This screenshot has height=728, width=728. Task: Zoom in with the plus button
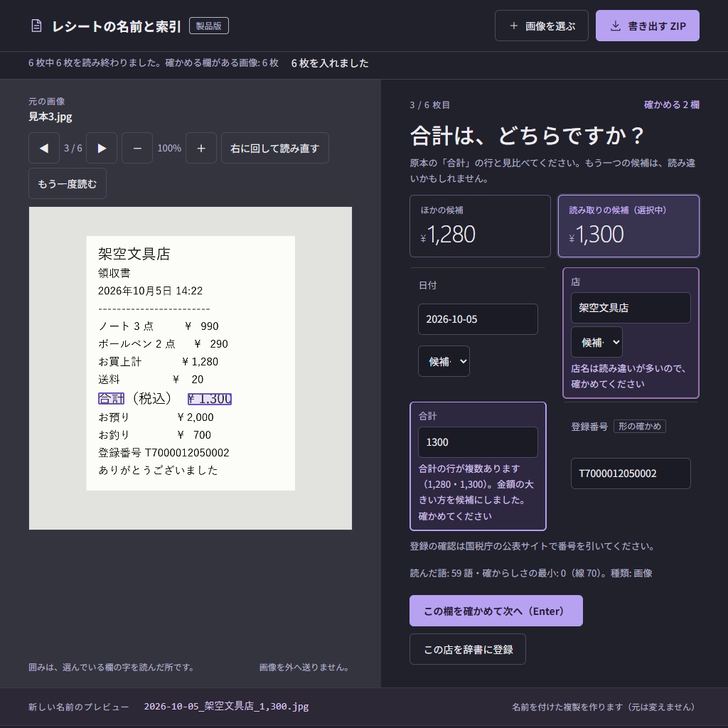point(201,148)
